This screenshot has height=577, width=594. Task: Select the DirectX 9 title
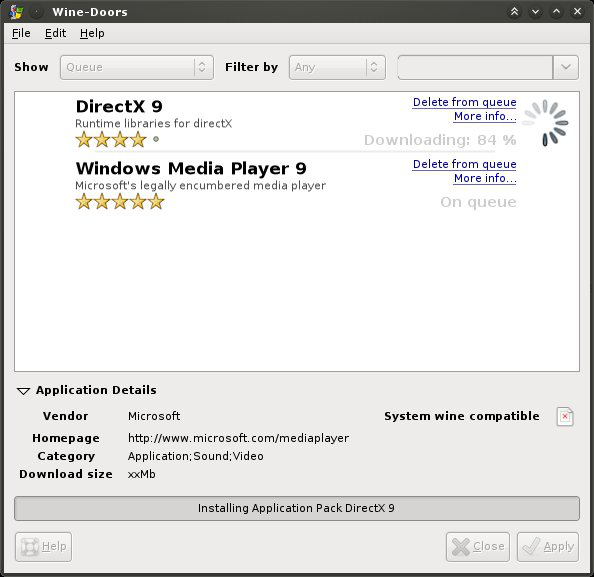click(119, 106)
